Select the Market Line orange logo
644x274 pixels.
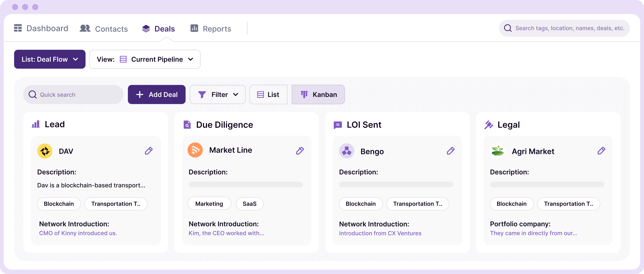(x=195, y=150)
